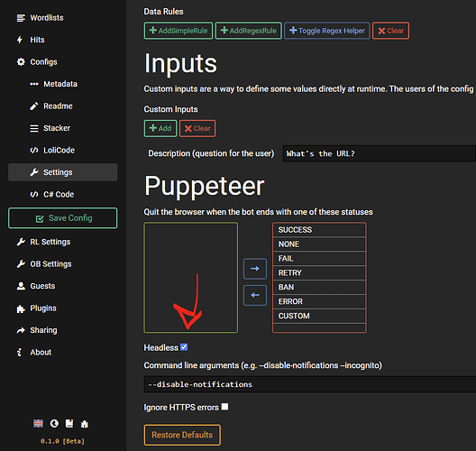Enable the Ignore HTTPS errors checkbox
The height and width of the screenshot is (451, 476).
click(224, 407)
